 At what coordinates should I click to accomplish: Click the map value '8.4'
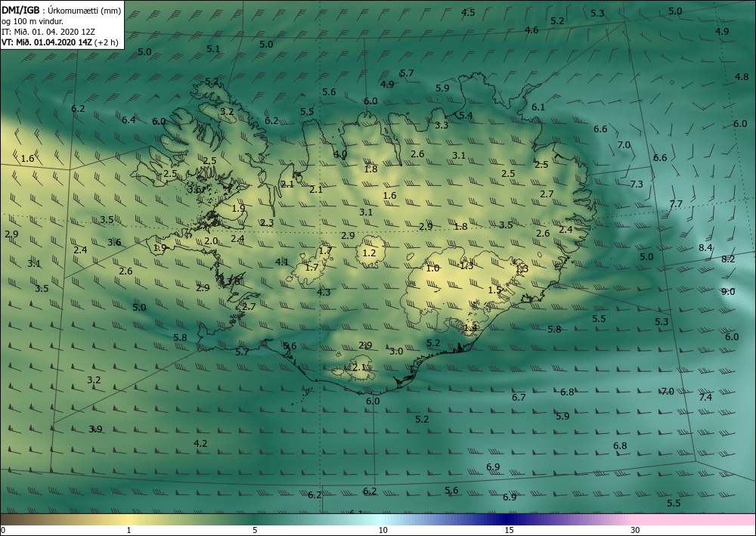[x=705, y=248]
